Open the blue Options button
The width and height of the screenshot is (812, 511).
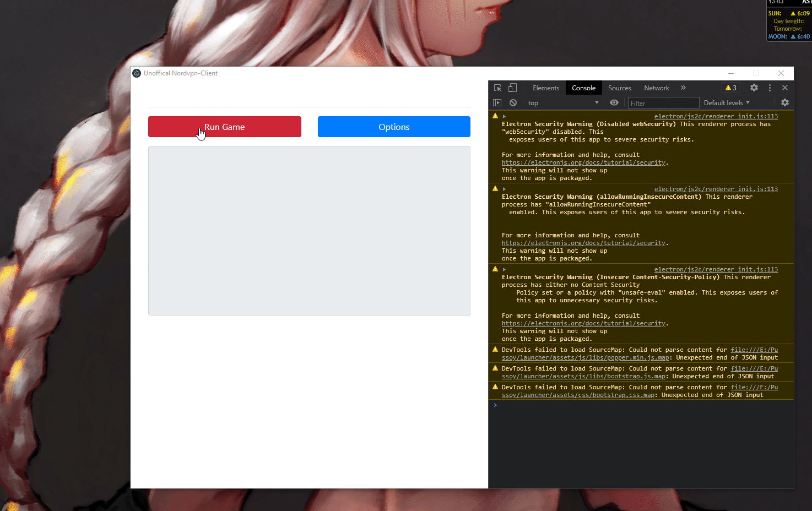pyautogui.click(x=394, y=127)
